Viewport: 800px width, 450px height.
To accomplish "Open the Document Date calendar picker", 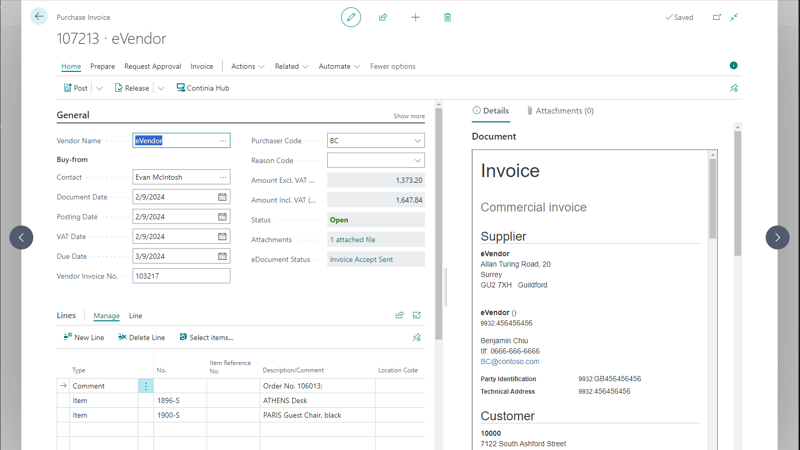I will pos(222,197).
